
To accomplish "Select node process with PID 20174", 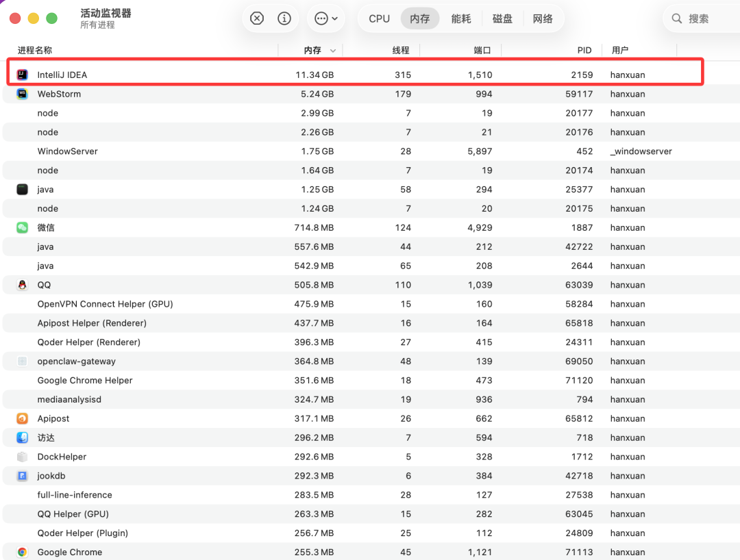I will 370,170.
